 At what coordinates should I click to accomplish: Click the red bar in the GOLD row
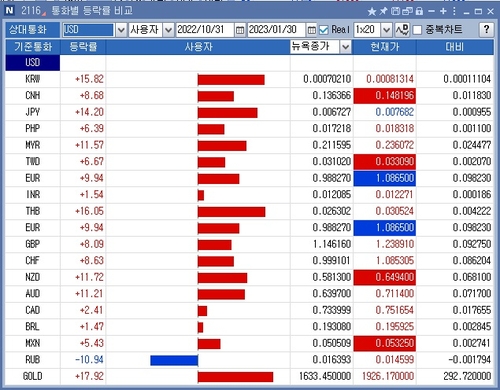point(235,377)
